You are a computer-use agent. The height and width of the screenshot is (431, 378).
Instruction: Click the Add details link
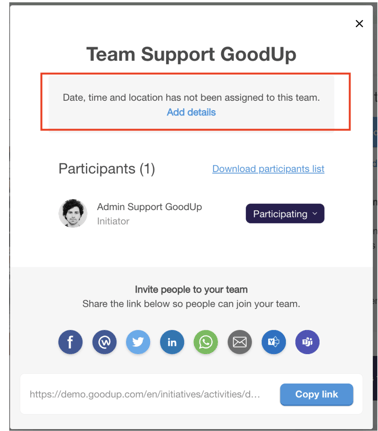[191, 112]
